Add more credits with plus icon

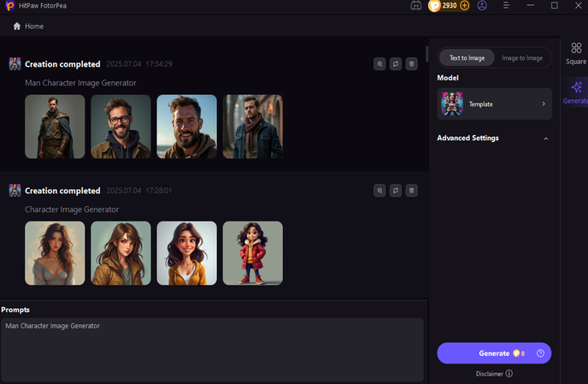464,6
